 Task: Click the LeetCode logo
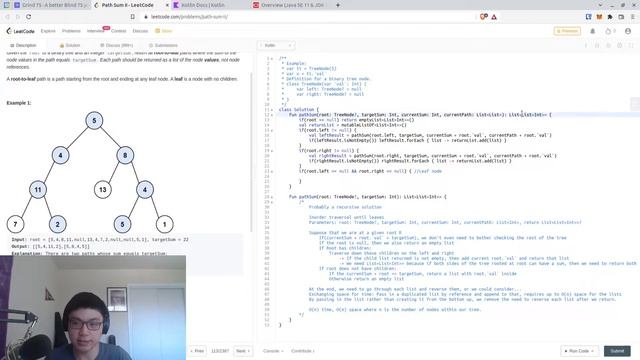point(20,31)
